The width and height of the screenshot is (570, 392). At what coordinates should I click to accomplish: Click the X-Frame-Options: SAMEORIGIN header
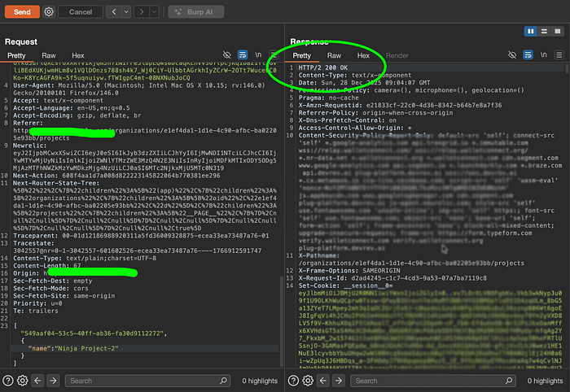349,271
